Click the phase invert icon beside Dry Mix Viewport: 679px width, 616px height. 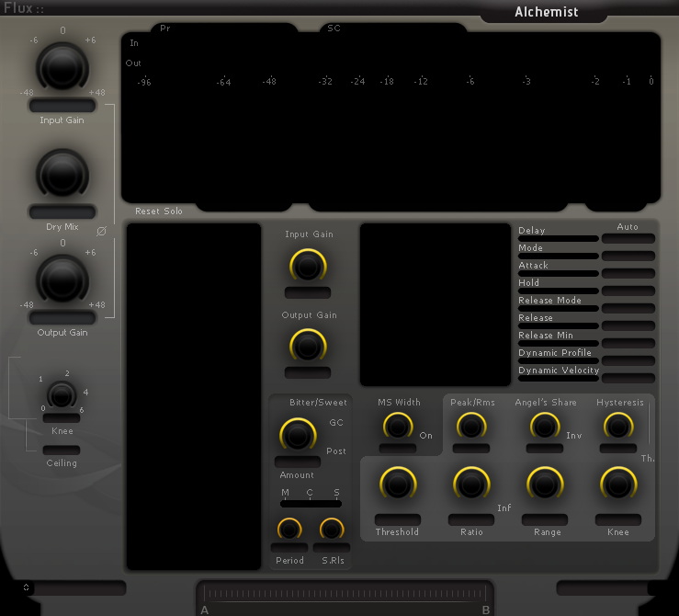coord(101,232)
